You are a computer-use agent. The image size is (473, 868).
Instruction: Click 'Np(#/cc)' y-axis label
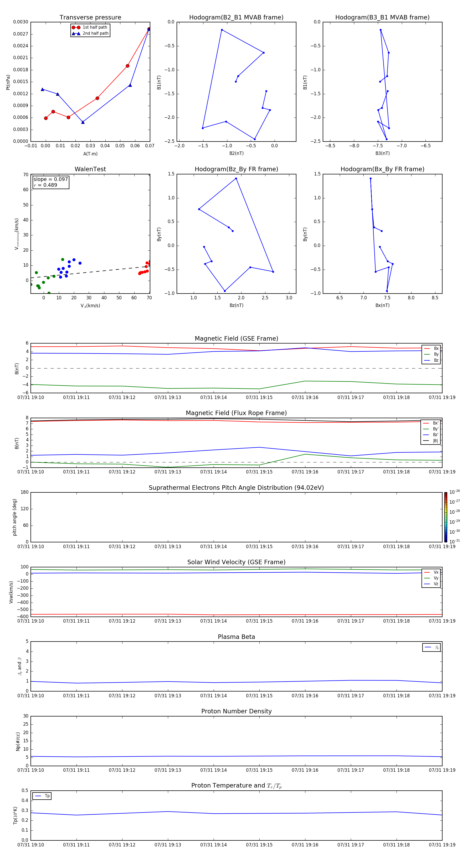click(18, 741)
